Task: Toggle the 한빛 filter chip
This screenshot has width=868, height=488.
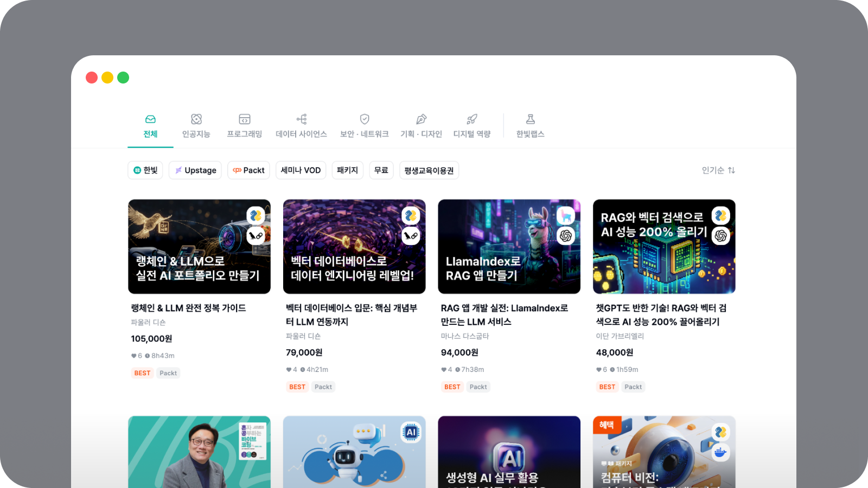Action: click(145, 170)
